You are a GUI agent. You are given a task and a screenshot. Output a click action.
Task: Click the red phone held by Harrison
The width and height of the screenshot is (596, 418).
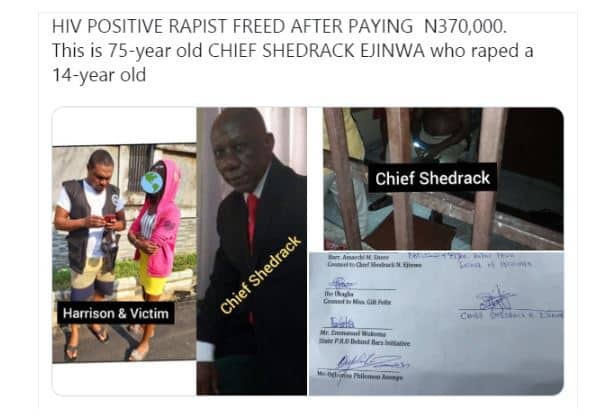pos(109,218)
